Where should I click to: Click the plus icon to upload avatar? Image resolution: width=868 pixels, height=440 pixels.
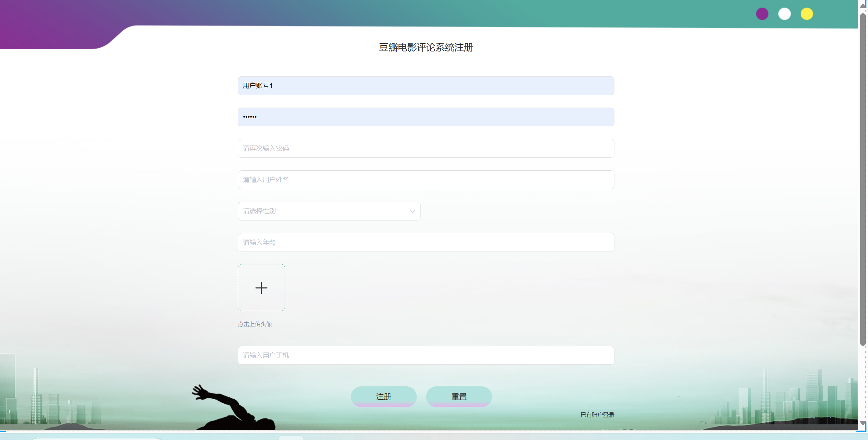tap(261, 288)
